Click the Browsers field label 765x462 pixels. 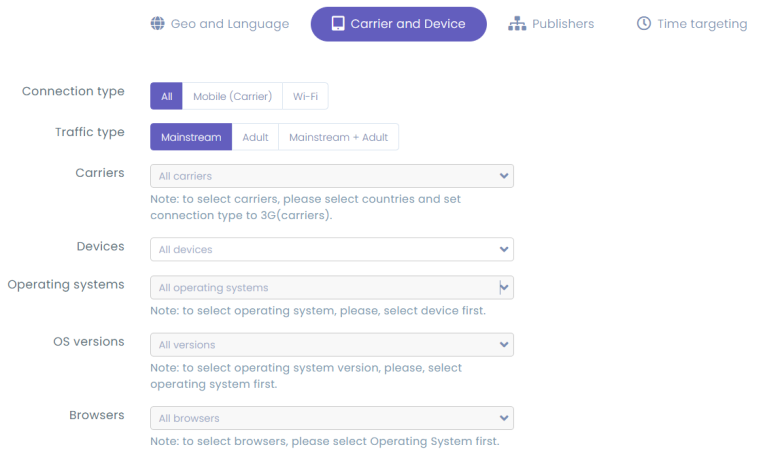pyautogui.click(x=97, y=415)
